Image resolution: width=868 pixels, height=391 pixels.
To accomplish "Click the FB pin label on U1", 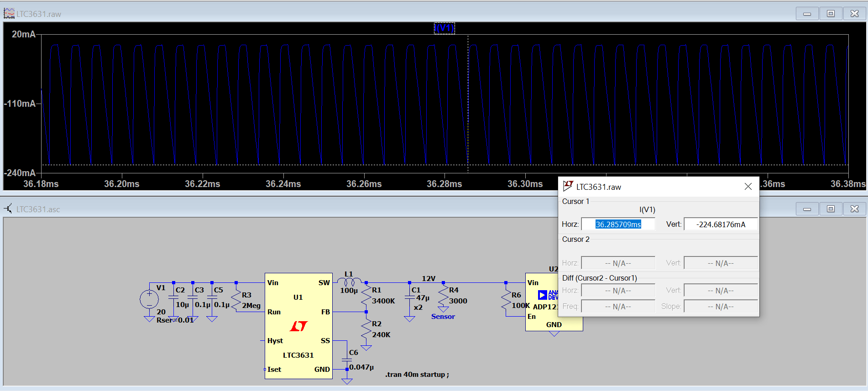I will tap(325, 312).
